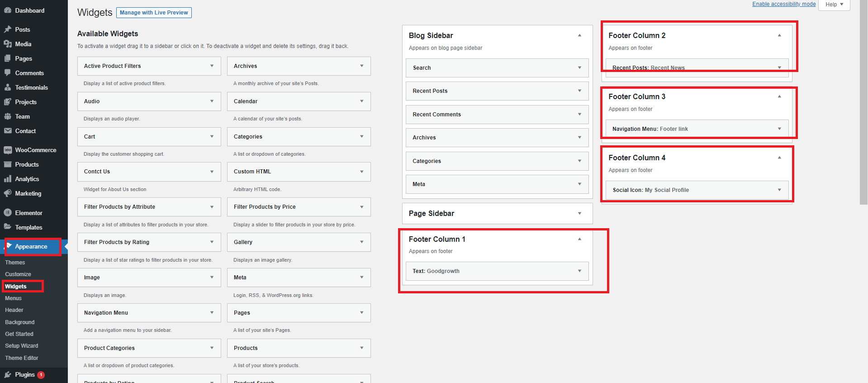Open the Setup Wizard submenu item

(22, 346)
